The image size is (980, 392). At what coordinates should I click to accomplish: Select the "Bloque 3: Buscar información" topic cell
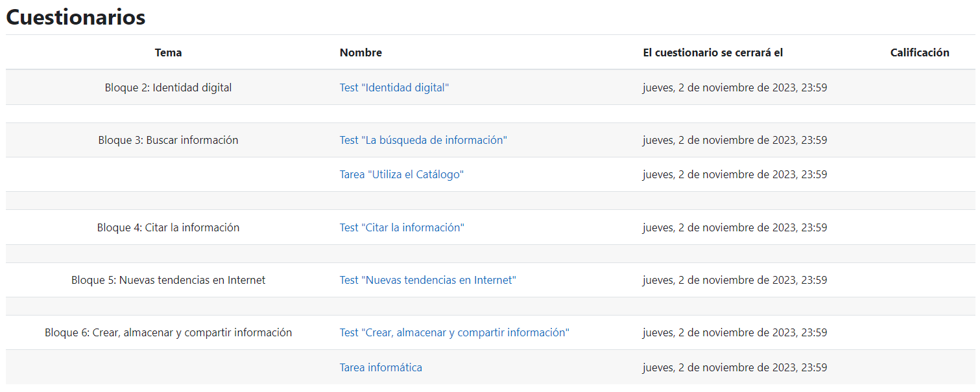pyautogui.click(x=168, y=140)
